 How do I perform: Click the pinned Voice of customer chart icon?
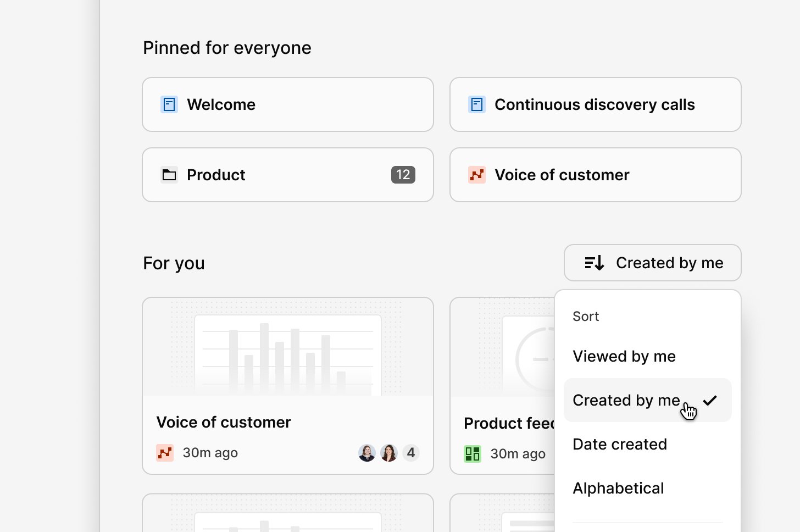[477, 175]
